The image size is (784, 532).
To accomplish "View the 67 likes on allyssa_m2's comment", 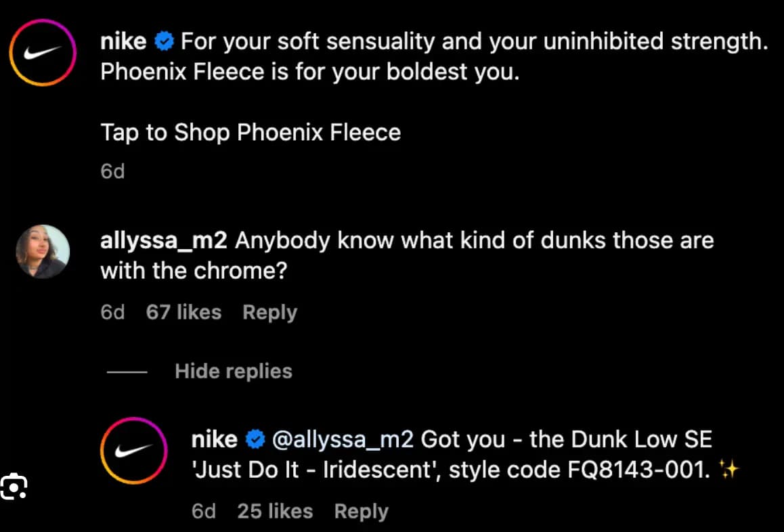I will coord(183,313).
